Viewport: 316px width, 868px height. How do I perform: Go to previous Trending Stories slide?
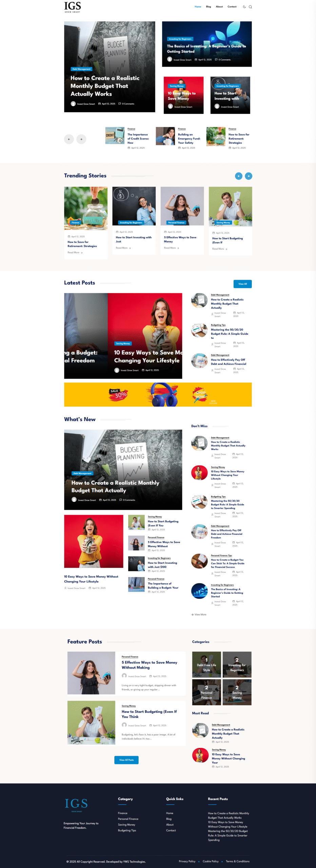point(239,176)
